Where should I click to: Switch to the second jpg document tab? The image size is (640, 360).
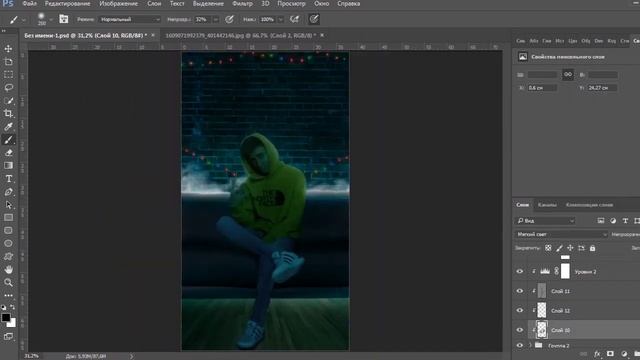[241, 36]
